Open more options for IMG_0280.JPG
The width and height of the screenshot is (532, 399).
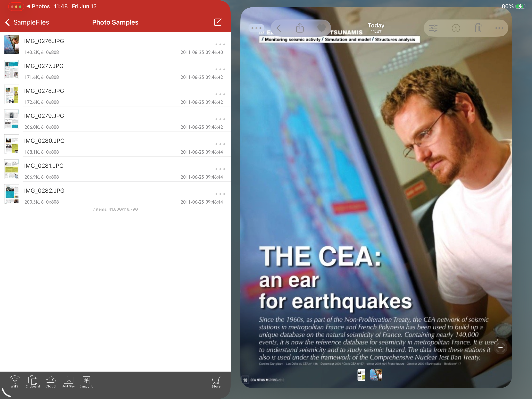click(220, 144)
